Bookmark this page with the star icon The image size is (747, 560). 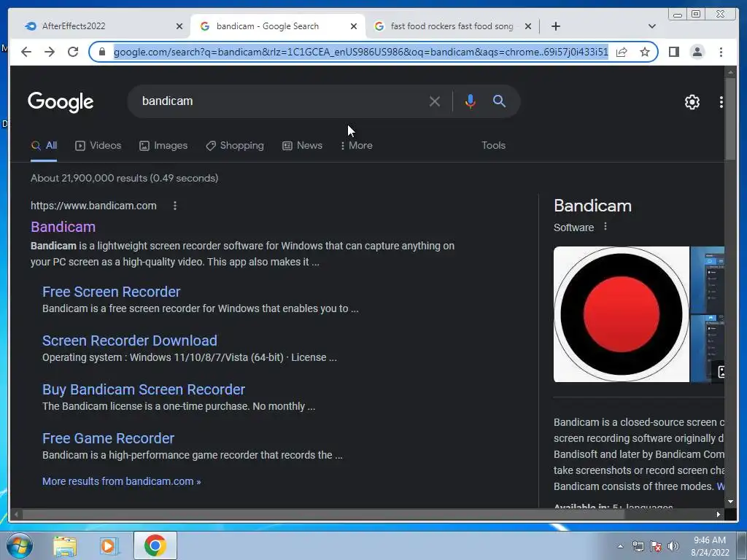645,52
